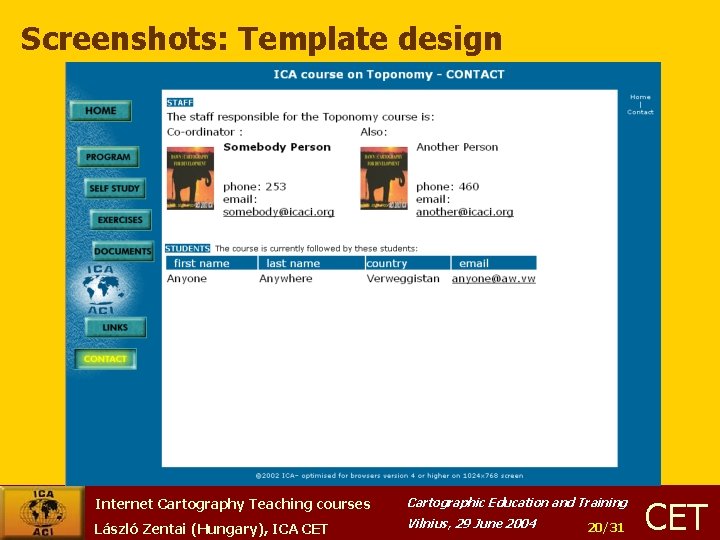Follow the small Home link at top right

(x=640, y=97)
